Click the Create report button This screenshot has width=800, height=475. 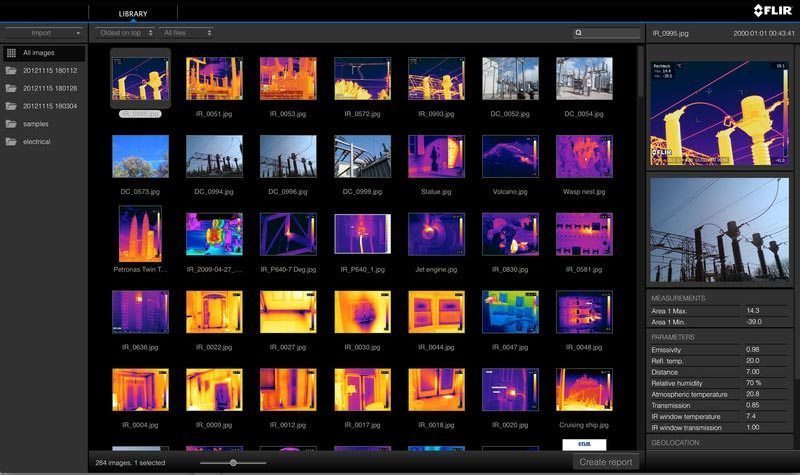(606, 462)
